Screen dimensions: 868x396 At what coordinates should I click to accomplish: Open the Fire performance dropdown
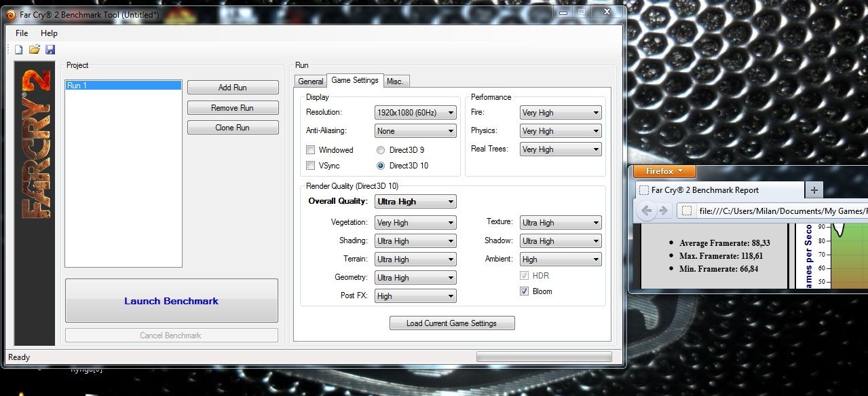point(561,113)
